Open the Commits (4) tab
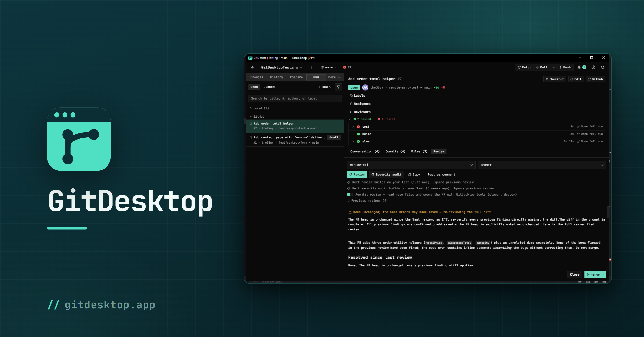Screen dimensions: 644x337 [395, 151]
